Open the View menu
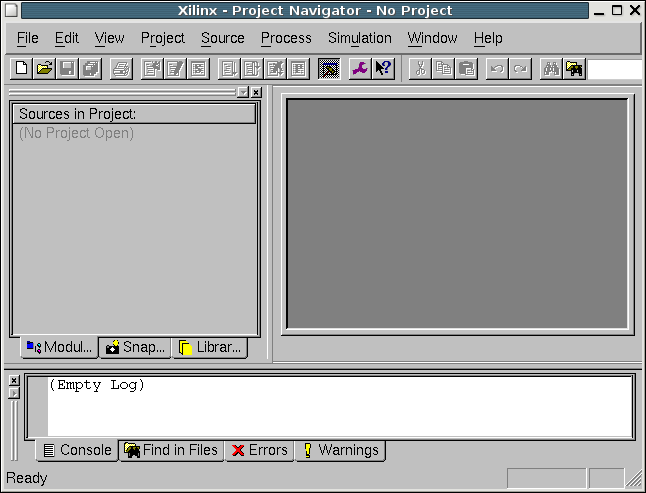This screenshot has width=646, height=493. pos(109,38)
